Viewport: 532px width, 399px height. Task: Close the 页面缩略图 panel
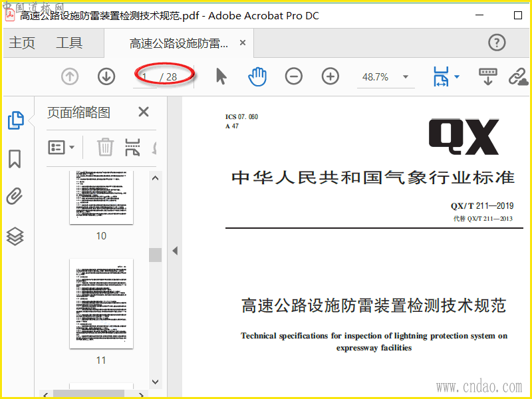(x=144, y=112)
